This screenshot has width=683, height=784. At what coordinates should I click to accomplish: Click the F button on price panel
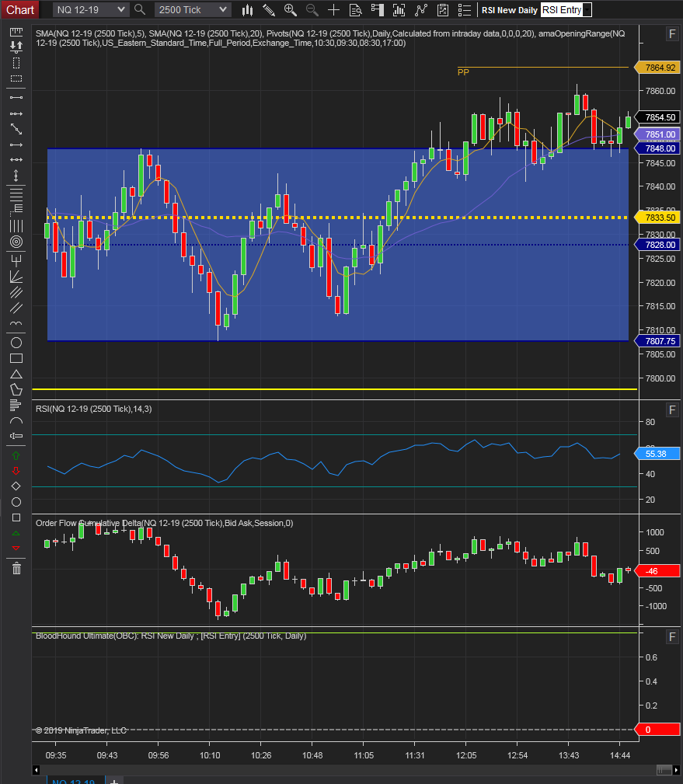[672, 34]
